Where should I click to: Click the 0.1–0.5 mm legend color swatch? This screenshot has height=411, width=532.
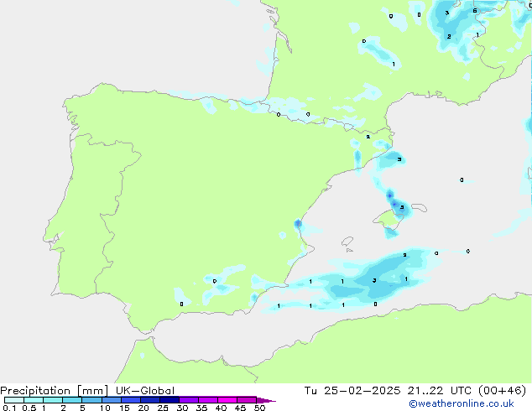click(14, 400)
